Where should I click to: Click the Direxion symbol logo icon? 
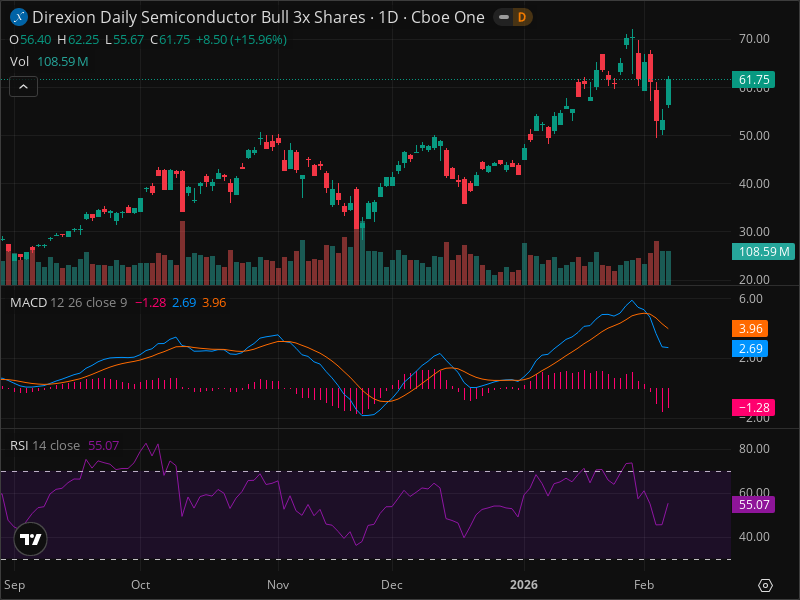[x=19, y=17]
